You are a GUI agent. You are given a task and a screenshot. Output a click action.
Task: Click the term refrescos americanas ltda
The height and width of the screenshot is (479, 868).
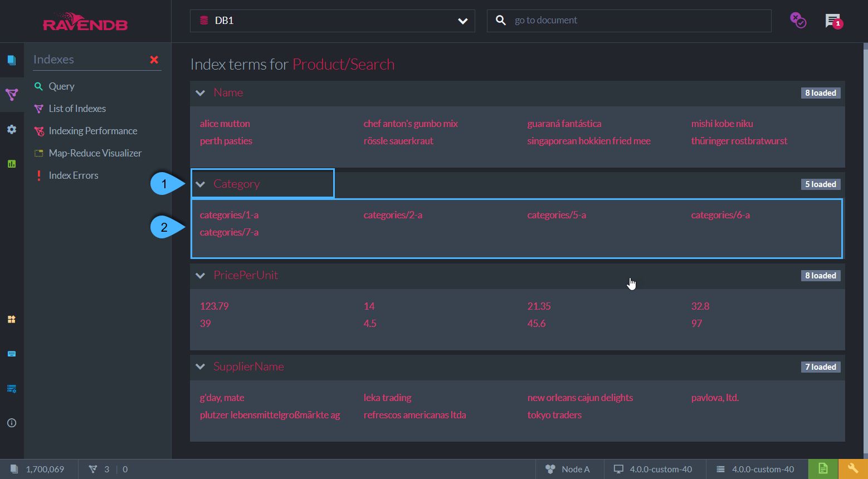pos(415,415)
